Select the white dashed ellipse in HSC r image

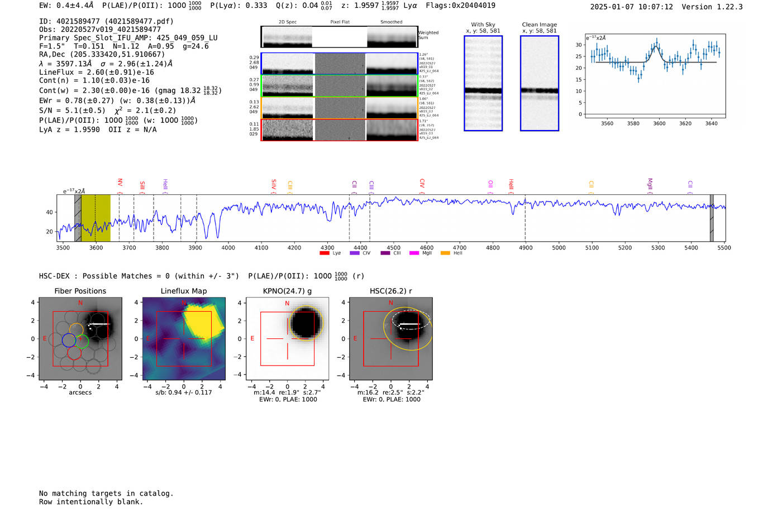(x=411, y=320)
